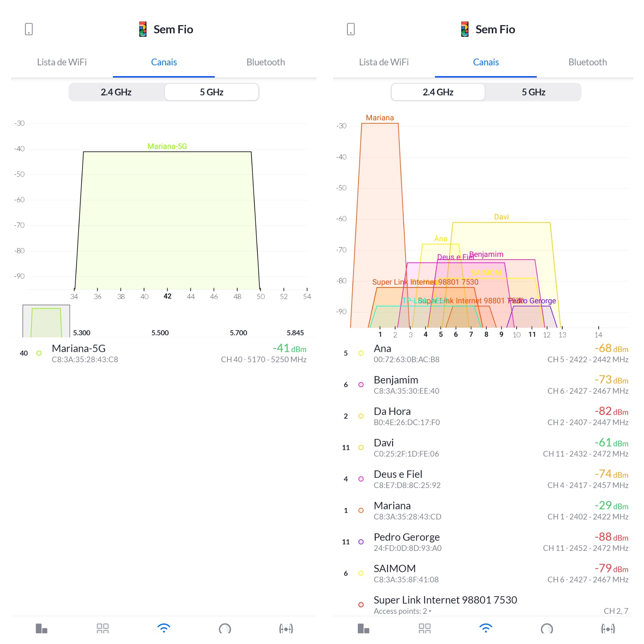Switch left screen band to 2.4 GHz
This screenshot has width=644, height=644.
coord(116,92)
